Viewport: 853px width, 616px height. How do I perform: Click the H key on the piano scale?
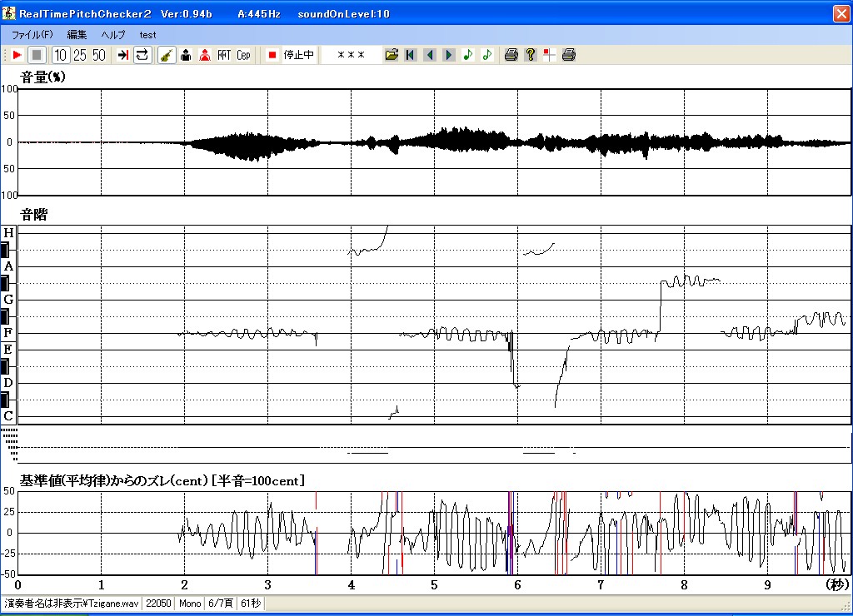point(8,233)
